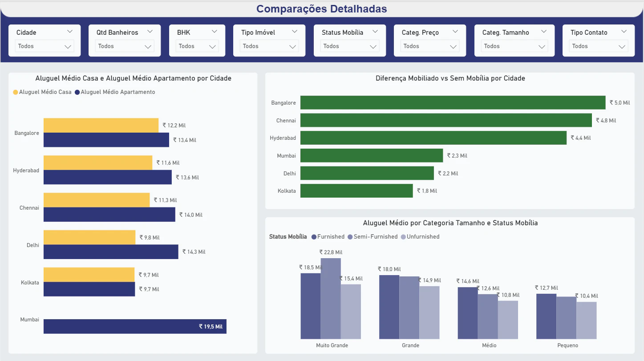The image size is (644, 361).
Task: Collapse the Tipo Contato slicer chevron
Action: click(624, 32)
